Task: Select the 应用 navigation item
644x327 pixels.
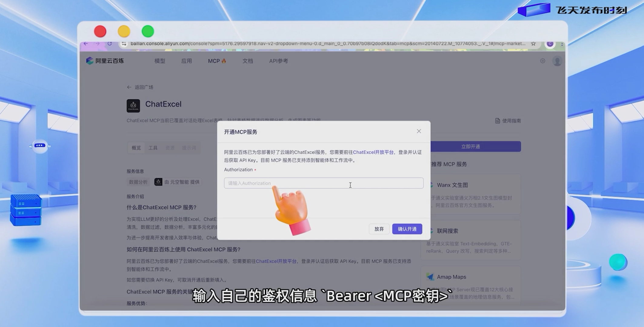Action: [187, 61]
